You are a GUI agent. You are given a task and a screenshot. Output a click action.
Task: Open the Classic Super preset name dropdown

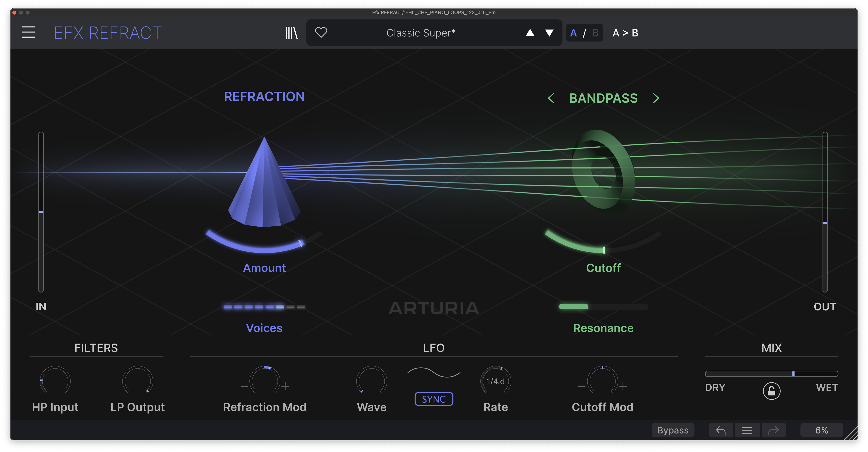point(421,32)
